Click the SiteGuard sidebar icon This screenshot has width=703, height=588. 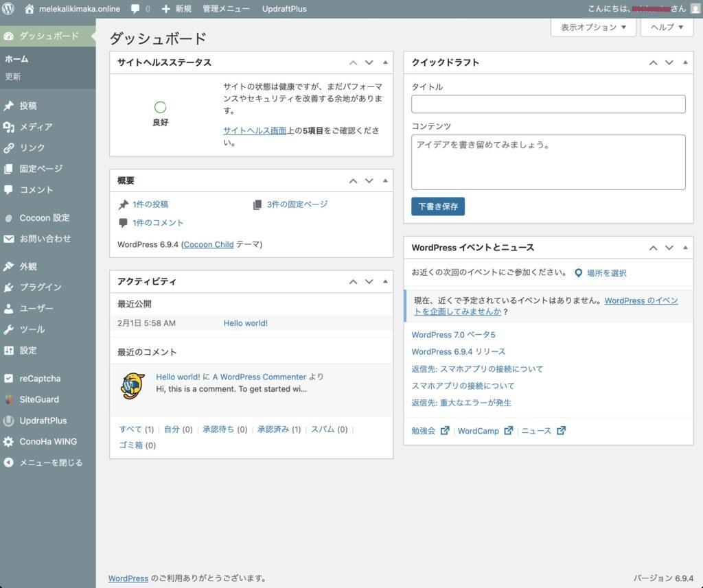pos(8,399)
